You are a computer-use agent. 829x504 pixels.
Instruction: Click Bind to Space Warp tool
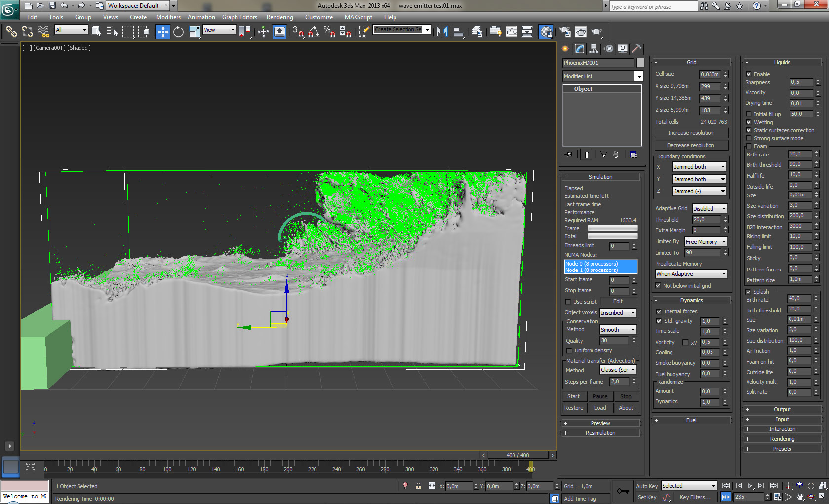43,32
